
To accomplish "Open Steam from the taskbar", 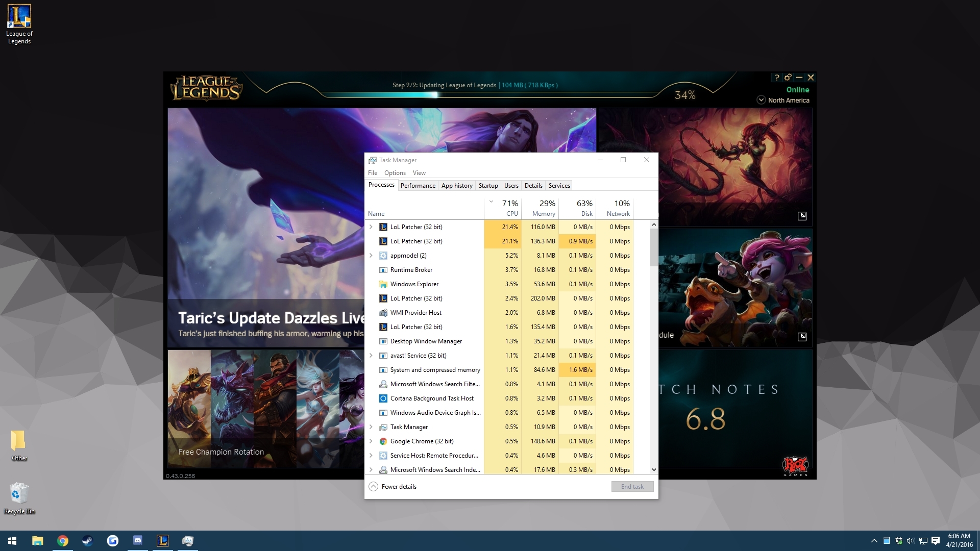I will point(88,541).
